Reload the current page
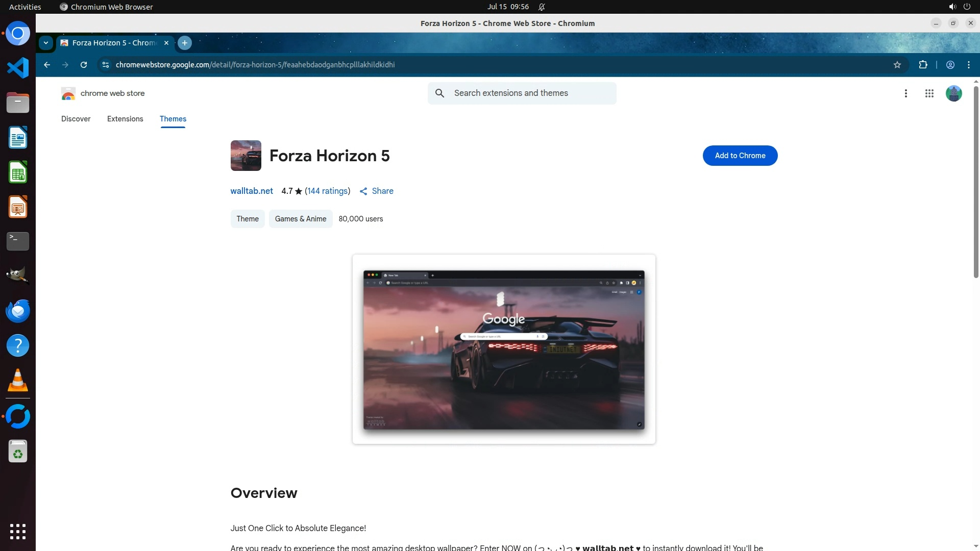980x551 pixels. [84, 65]
